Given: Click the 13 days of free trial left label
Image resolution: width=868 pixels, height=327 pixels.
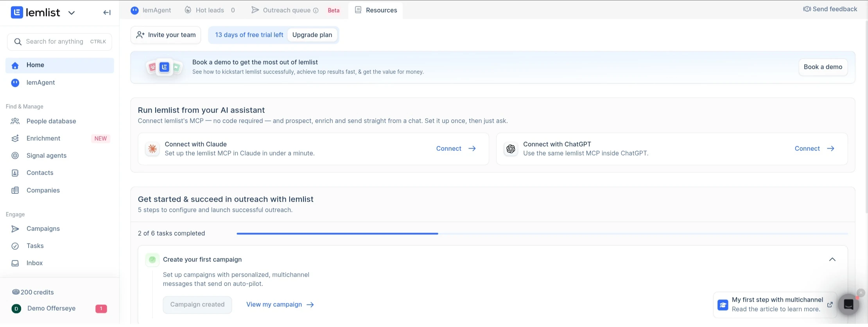Looking at the screenshot, I should [x=249, y=35].
